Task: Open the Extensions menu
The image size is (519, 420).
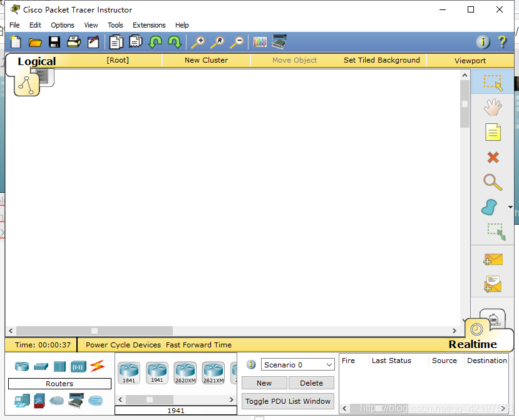Action: tap(149, 25)
